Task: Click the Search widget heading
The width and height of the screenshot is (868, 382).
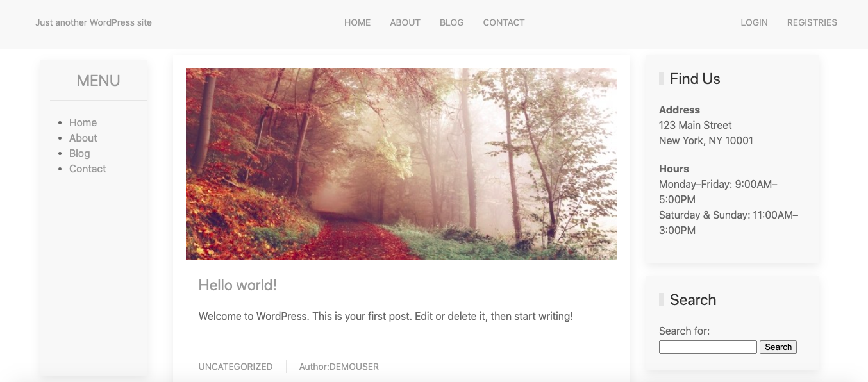Action: point(693,300)
